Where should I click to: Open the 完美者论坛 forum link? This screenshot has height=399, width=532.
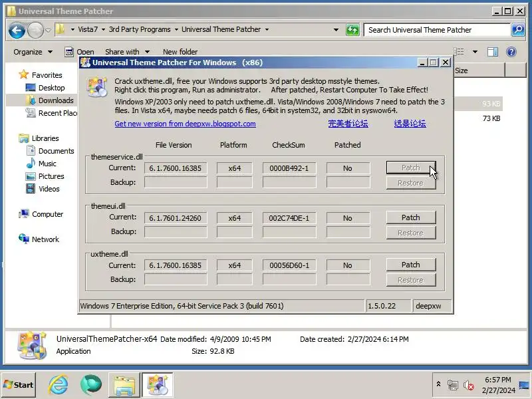pos(348,124)
